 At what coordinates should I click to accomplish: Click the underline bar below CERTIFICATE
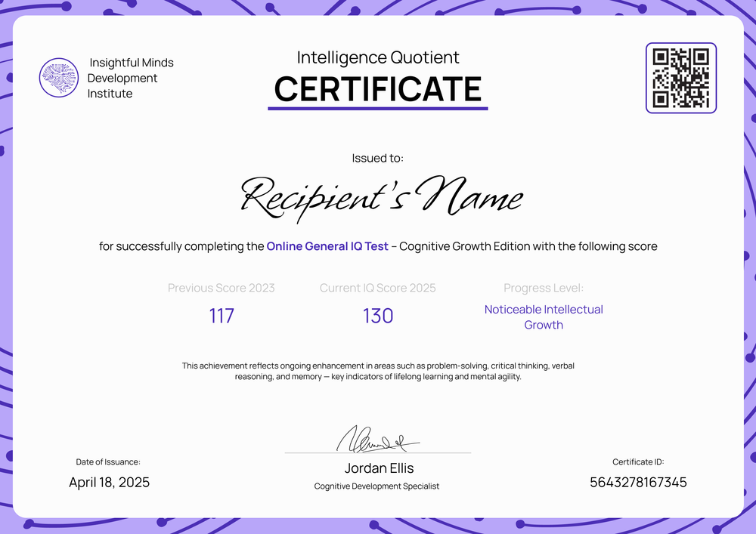(377, 109)
